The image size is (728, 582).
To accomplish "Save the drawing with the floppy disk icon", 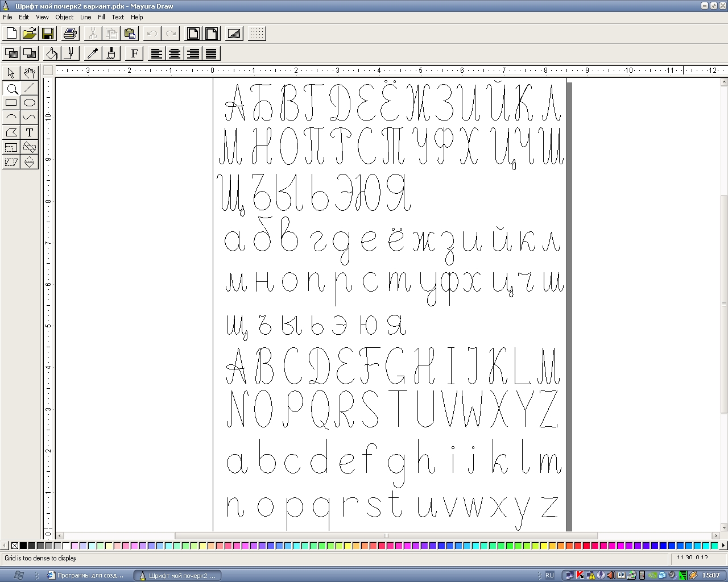I will 48,34.
